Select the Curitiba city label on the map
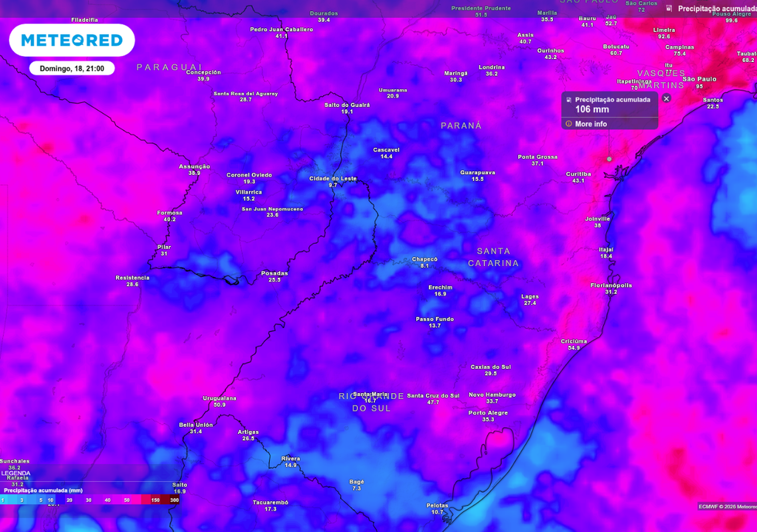Screen dimensions: 757x532 (x=579, y=174)
